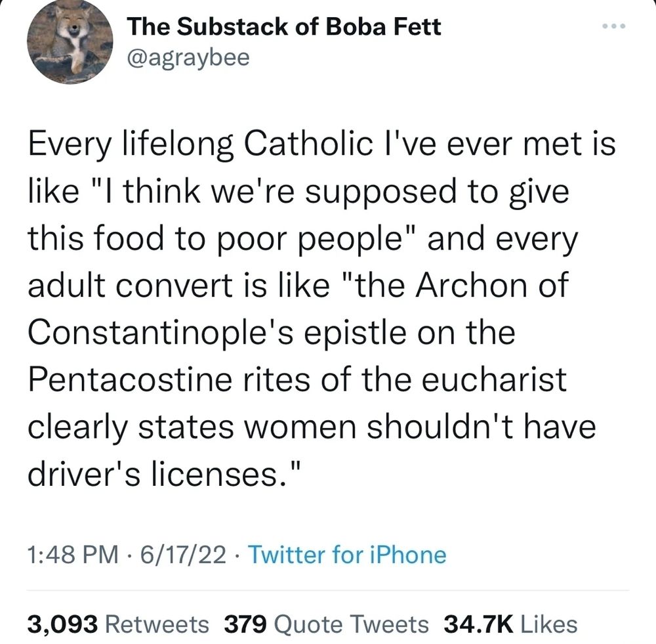Open the Twitter for iPhone source link
The height and width of the screenshot is (644, 656).
pos(347,555)
